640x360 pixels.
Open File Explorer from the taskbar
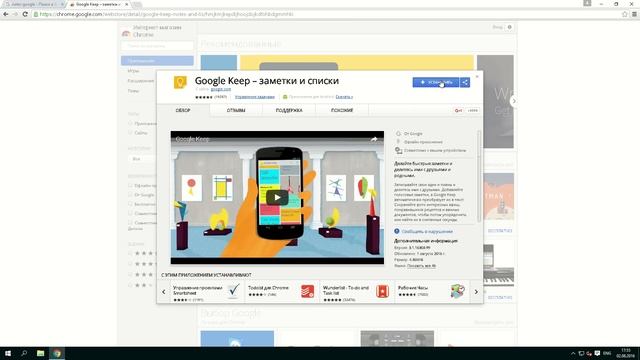pos(40,353)
